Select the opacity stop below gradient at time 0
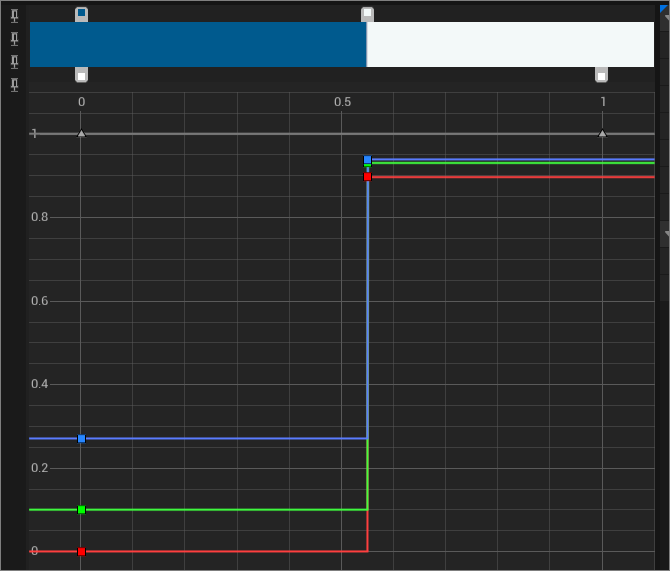 [82, 75]
